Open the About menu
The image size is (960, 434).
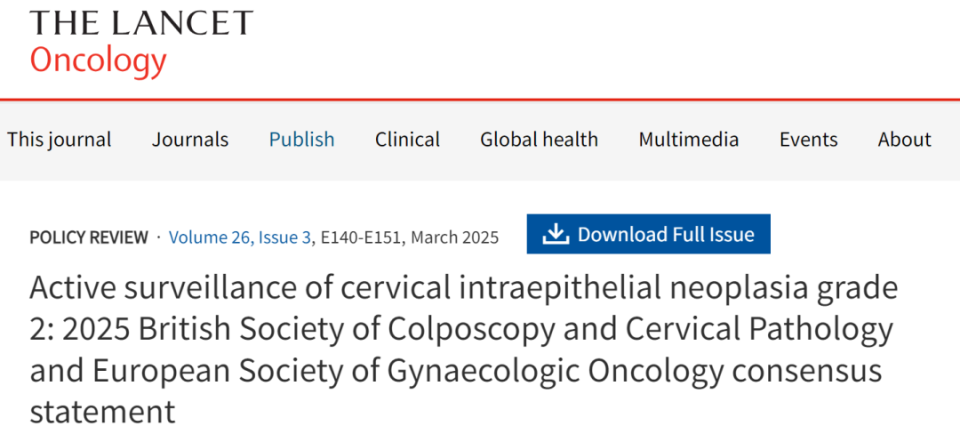[904, 140]
